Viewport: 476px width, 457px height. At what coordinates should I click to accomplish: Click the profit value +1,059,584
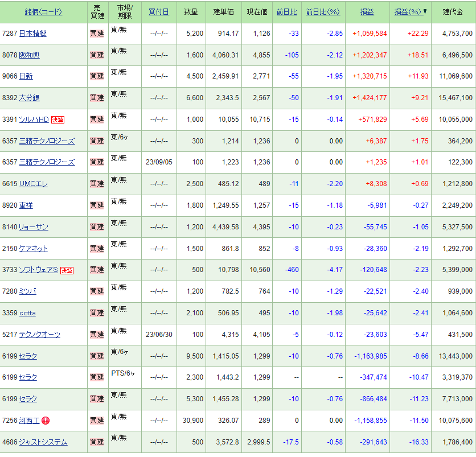[370, 34]
